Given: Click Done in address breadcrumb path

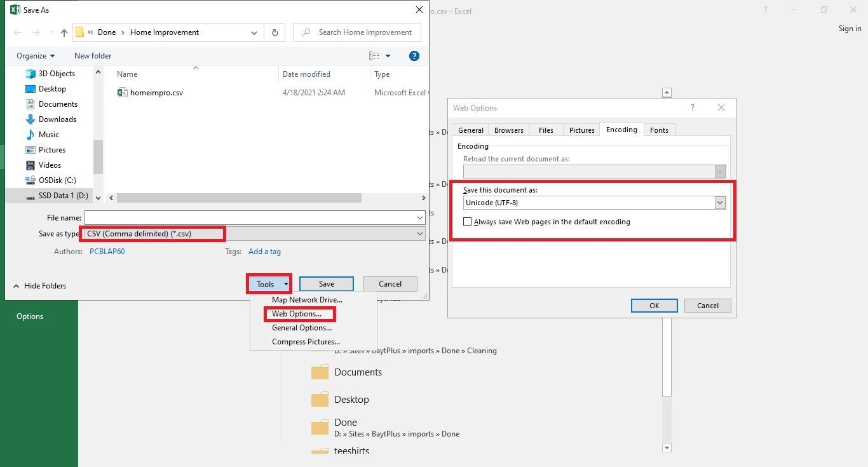Looking at the screenshot, I should 107,32.
